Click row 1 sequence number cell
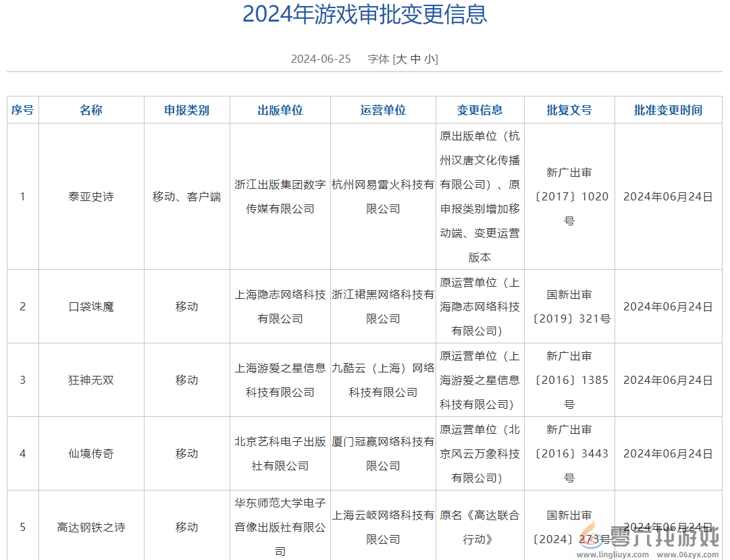This screenshot has height=560, width=730. coord(22,196)
